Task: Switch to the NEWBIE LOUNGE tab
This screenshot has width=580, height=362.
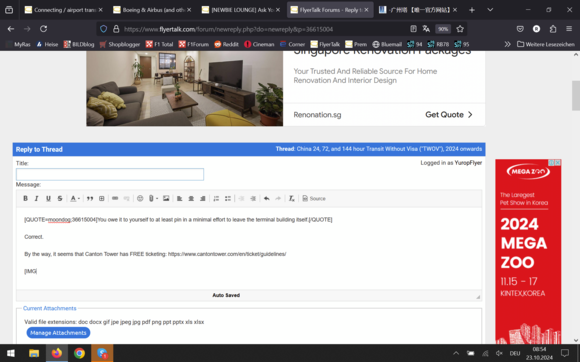Action: click(x=241, y=10)
